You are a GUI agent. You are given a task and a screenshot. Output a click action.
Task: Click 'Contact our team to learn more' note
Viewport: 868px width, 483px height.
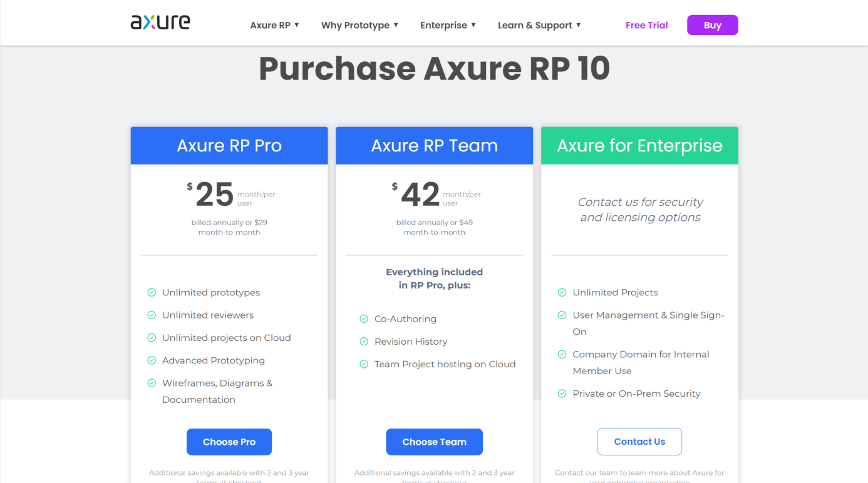coord(639,476)
